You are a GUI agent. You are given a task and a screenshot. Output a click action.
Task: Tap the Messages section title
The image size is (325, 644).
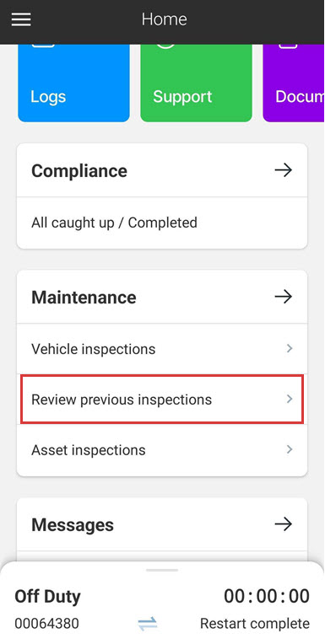point(73,524)
